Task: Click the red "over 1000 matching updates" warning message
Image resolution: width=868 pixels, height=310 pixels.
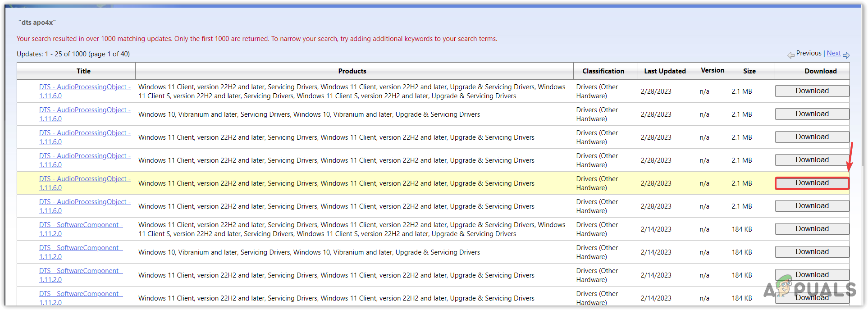Action: point(257,39)
